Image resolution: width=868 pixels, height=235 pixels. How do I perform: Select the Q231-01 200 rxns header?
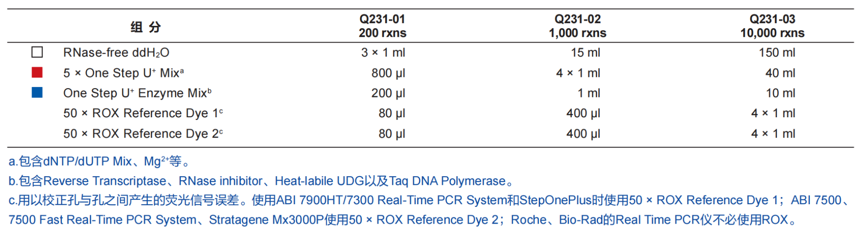click(382, 26)
